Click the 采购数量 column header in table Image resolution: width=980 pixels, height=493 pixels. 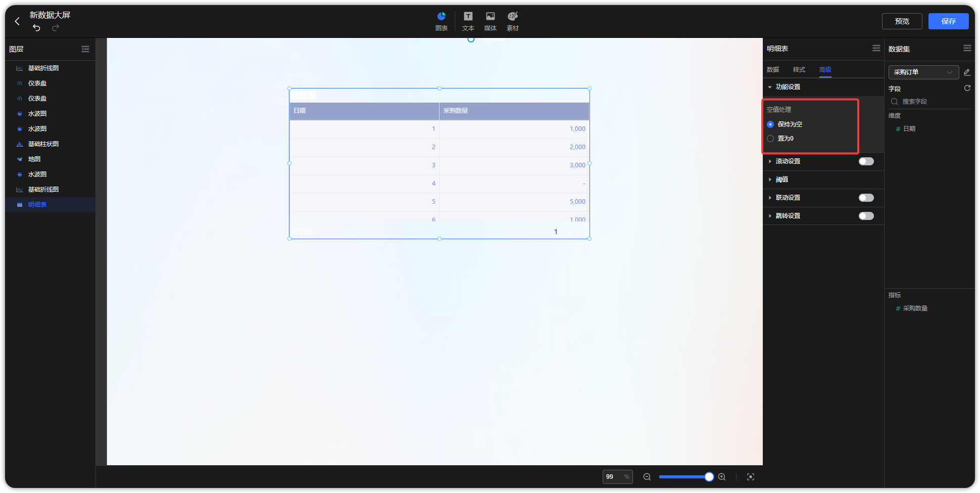[x=514, y=111]
